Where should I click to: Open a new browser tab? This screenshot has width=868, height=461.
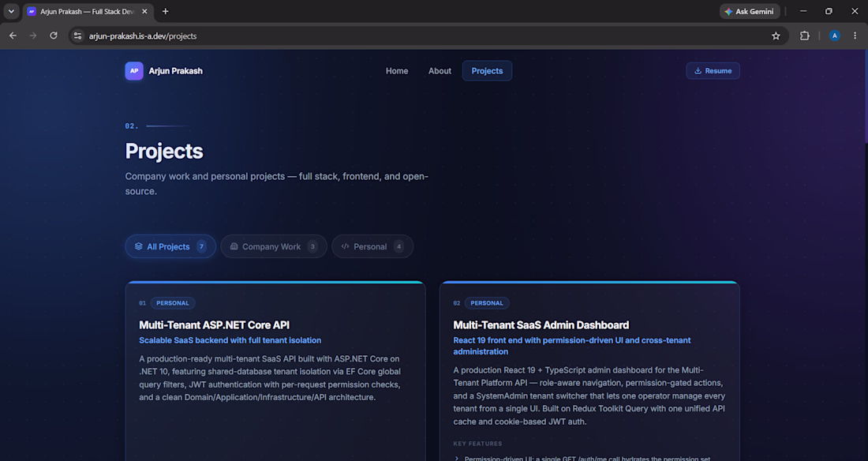pyautogui.click(x=165, y=11)
